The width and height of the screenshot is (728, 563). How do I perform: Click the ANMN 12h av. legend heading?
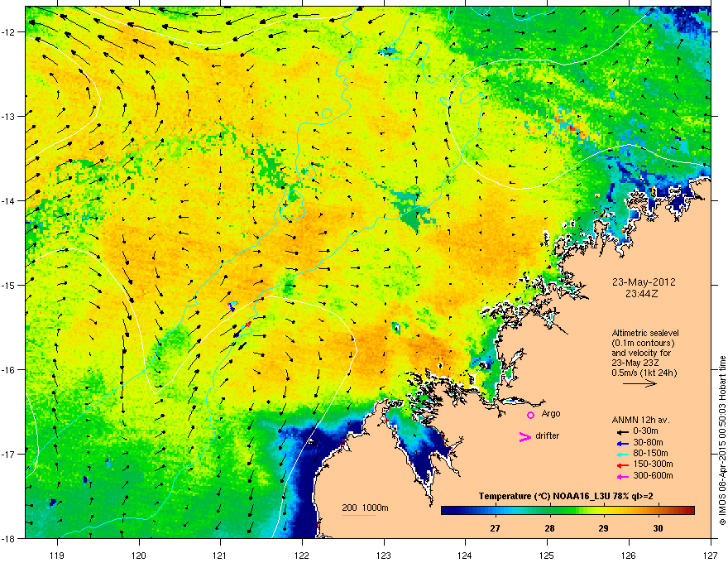pyautogui.click(x=640, y=420)
